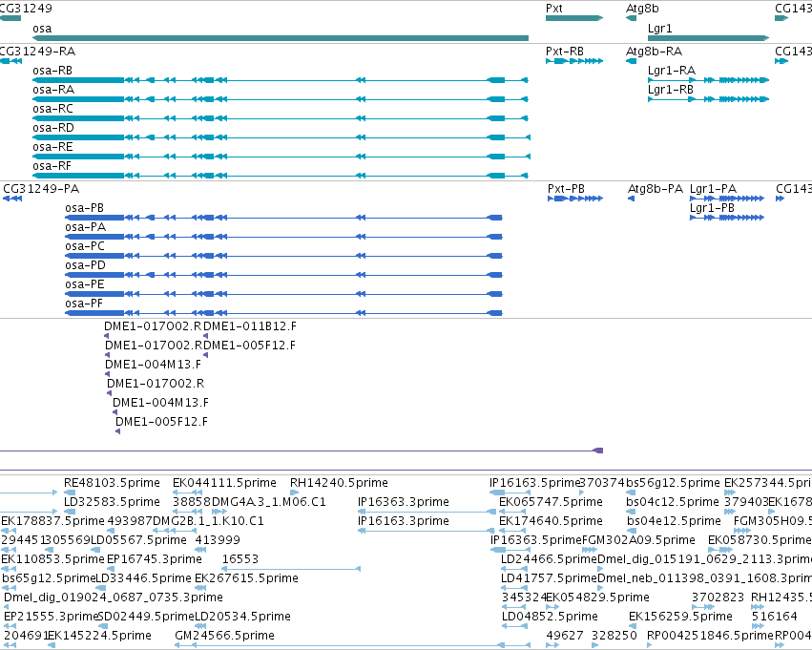Screen dimensions: 812x650
Task: Click the osa gene label
Action: (42, 29)
